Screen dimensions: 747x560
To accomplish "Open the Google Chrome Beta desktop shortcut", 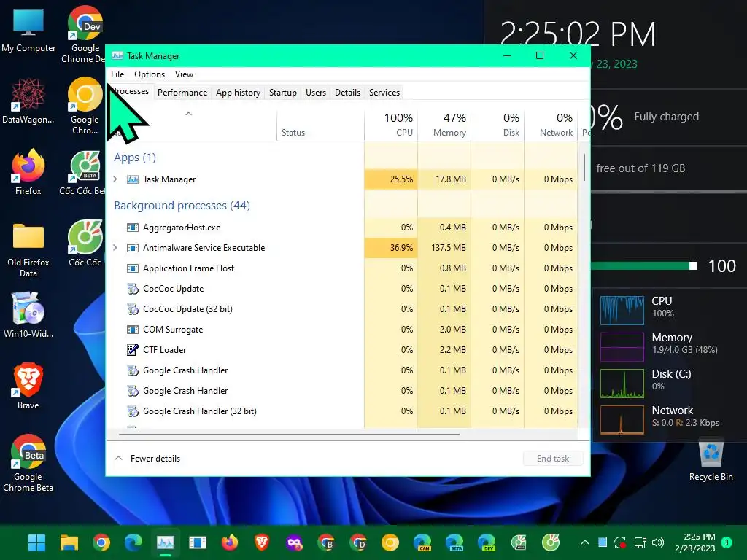I will tap(28, 463).
